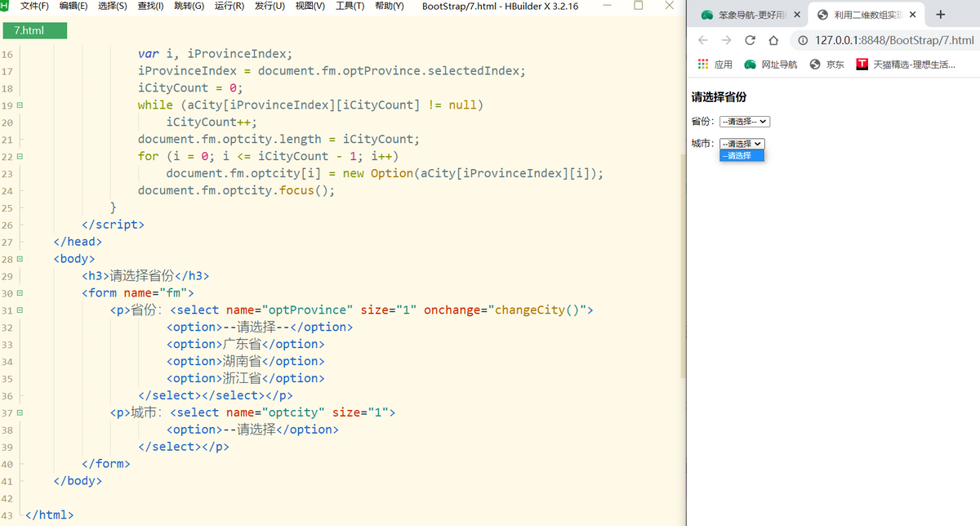The width and height of the screenshot is (980, 526).
Task: Click line number 43 in the gutter
Action: tap(7, 515)
